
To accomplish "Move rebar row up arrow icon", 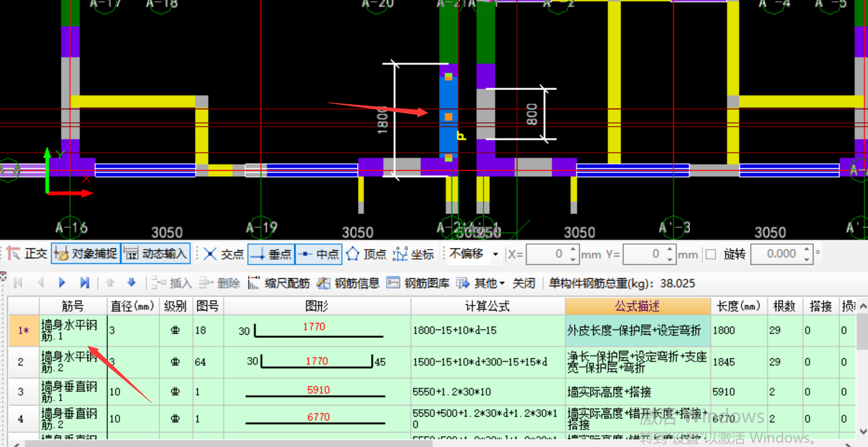I will point(111,283).
